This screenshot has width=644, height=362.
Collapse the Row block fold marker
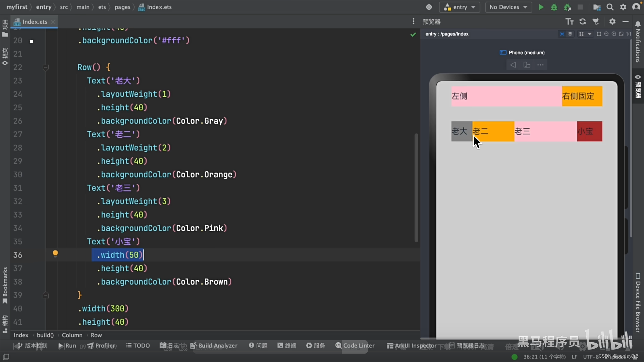pos(46,67)
